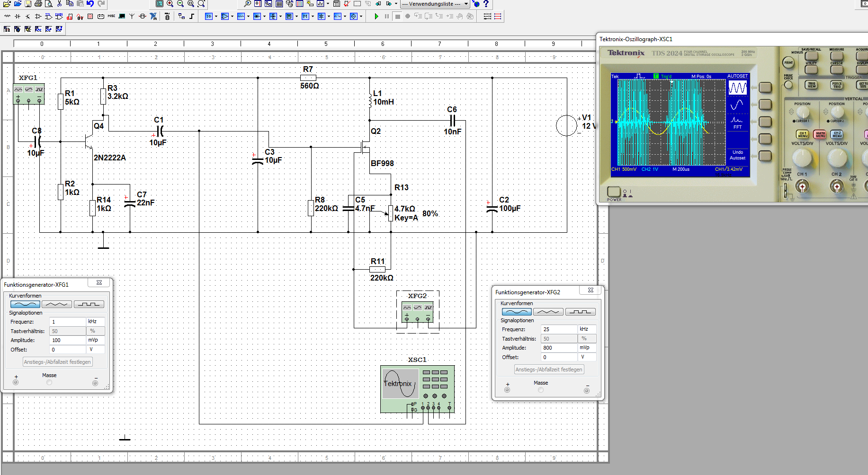
Task: Print the circuit via printer icon
Action: [x=38, y=3]
